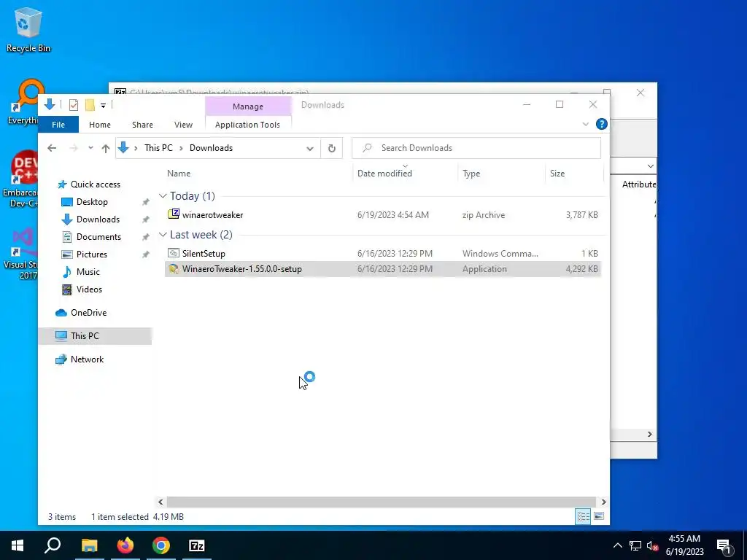This screenshot has width=747, height=560.
Task: Open Desktop in the navigation pane
Action: pyautogui.click(x=92, y=202)
